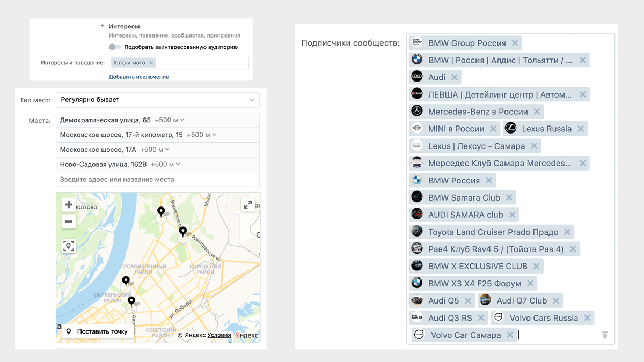Remove Мерседес Клуб Самара tag
This screenshot has height=362, width=644.
(582, 163)
